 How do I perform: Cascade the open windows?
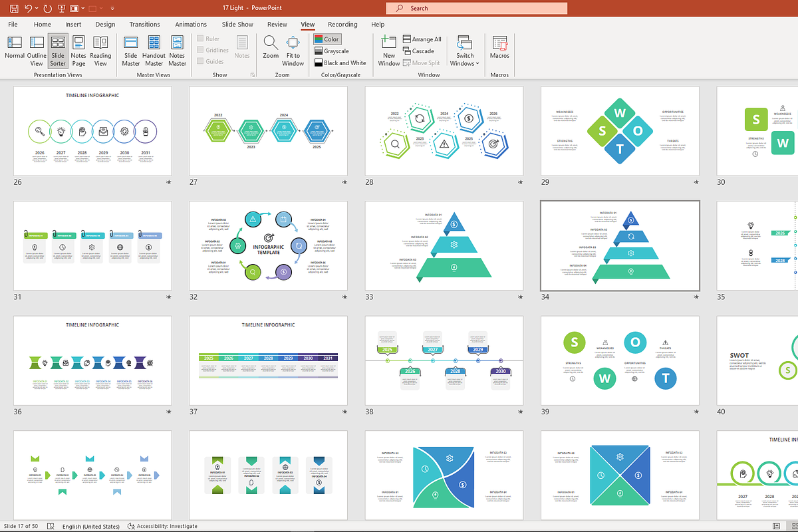pyautogui.click(x=419, y=51)
